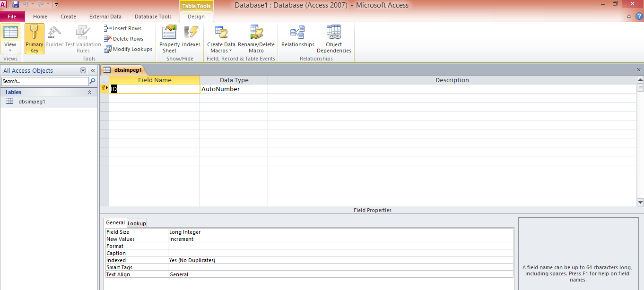Click the navigation pane Search box

45,81
